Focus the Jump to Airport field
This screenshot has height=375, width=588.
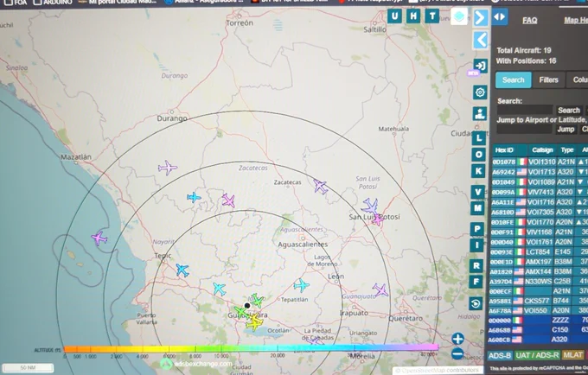click(x=524, y=130)
